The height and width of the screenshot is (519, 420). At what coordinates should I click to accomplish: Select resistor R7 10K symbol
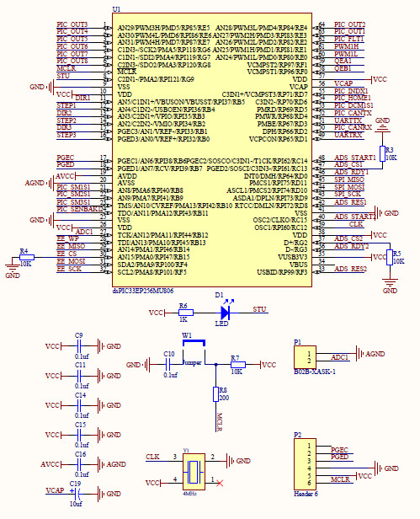tap(238, 365)
